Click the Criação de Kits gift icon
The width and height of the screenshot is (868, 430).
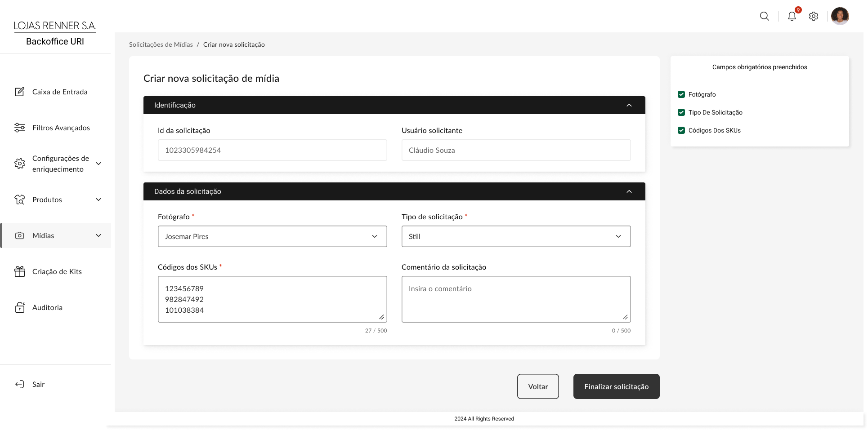[x=20, y=271]
